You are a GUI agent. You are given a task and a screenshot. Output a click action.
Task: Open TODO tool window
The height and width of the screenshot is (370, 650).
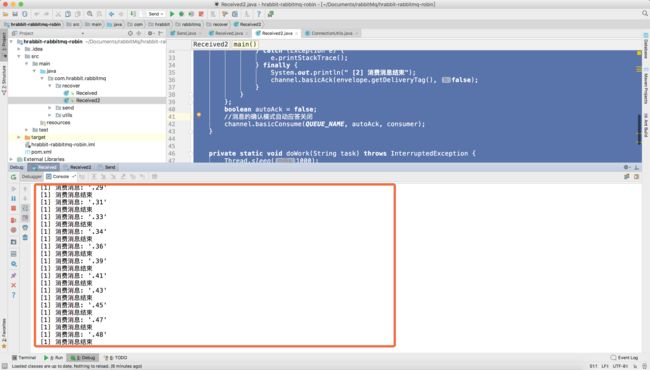click(116, 358)
